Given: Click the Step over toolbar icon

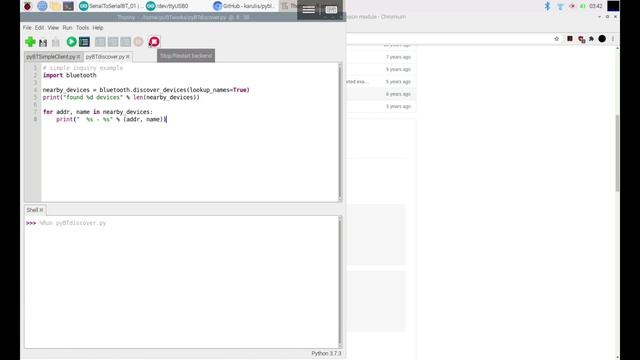Looking at the screenshot, I should click(100, 42).
